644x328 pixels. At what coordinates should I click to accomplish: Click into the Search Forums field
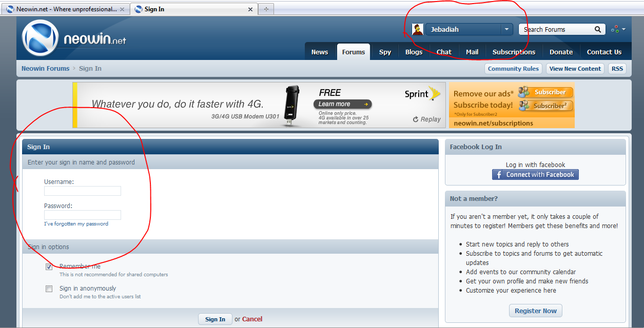556,29
